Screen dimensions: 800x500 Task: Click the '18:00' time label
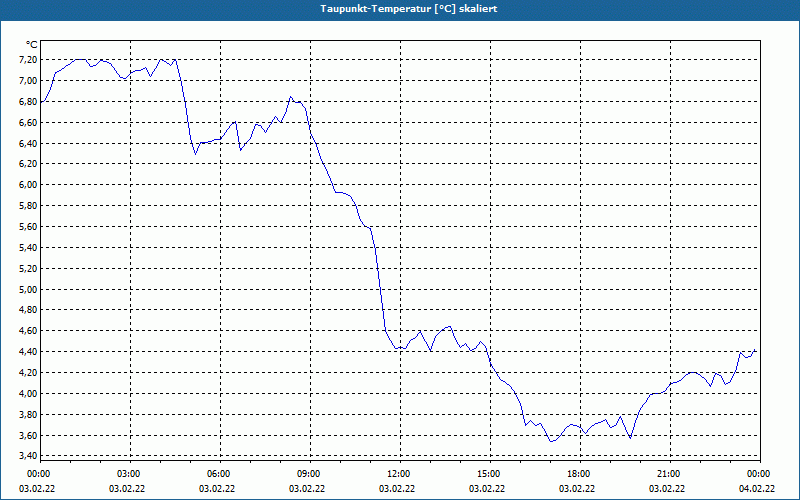(579, 474)
